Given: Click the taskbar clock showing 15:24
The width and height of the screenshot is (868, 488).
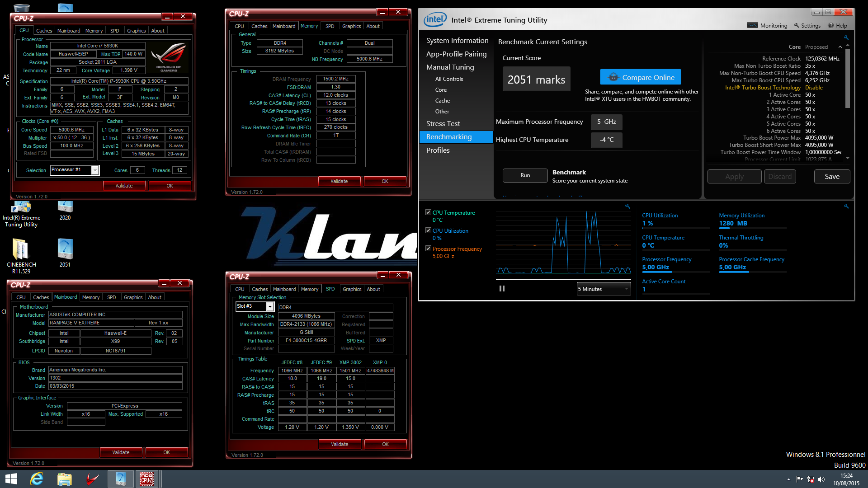Looking at the screenshot, I should [x=846, y=479].
